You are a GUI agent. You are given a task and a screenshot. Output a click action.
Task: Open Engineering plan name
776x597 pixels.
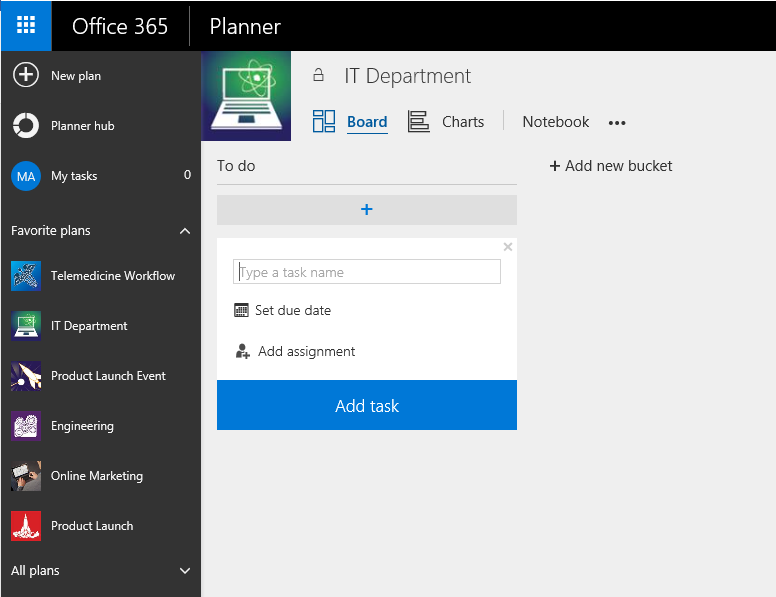tap(82, 426)
